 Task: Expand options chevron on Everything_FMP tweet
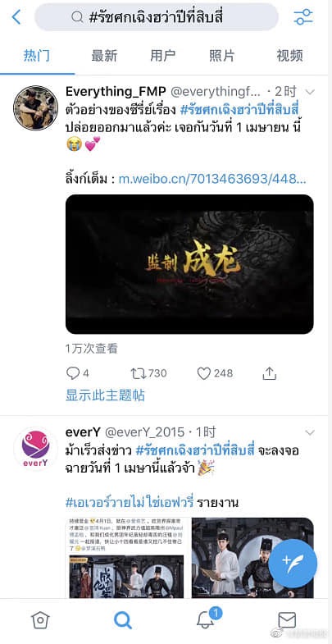coord(309,92)
